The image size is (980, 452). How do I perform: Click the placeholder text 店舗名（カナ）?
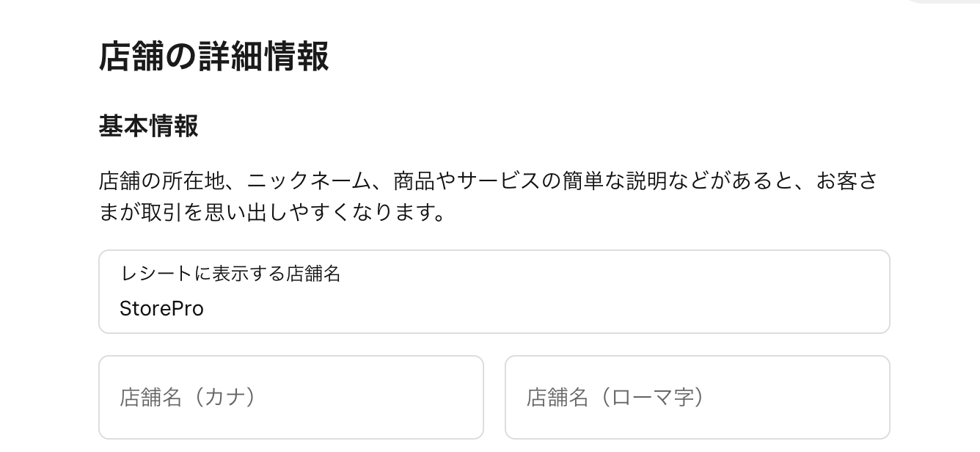coord(189,397)
